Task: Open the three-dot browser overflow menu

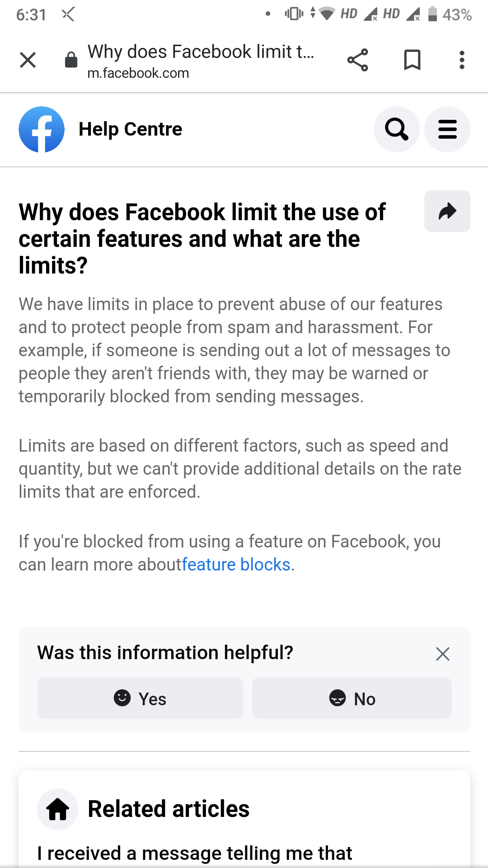Action: (461, 60)
